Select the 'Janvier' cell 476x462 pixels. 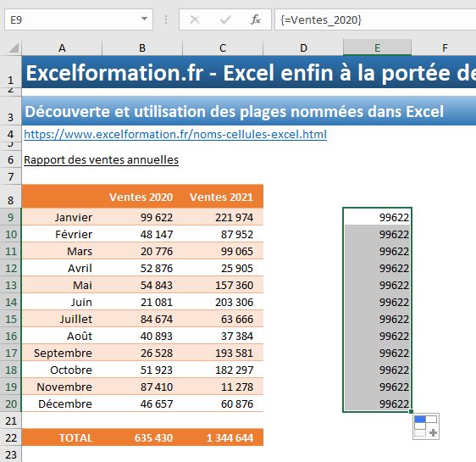pos(62,217)
